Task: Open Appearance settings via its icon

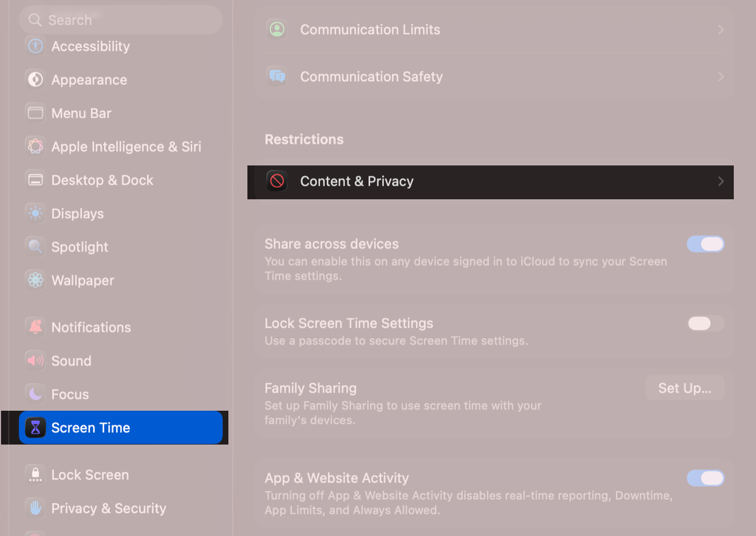Action: click(35, 79)
